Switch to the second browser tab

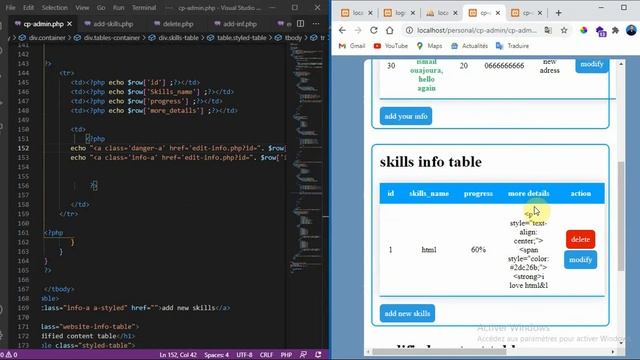[399, 13]
